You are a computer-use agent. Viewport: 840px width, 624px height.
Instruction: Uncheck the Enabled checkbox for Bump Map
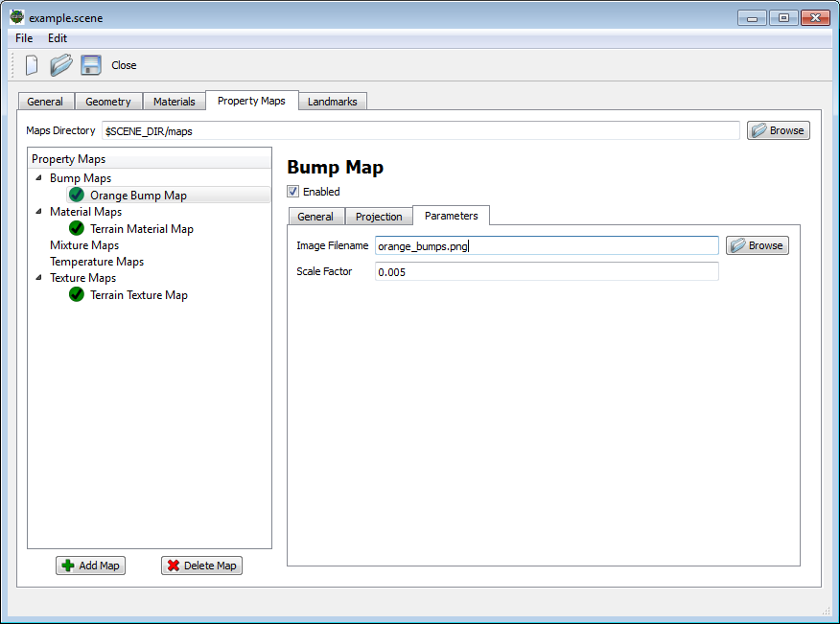292,192
